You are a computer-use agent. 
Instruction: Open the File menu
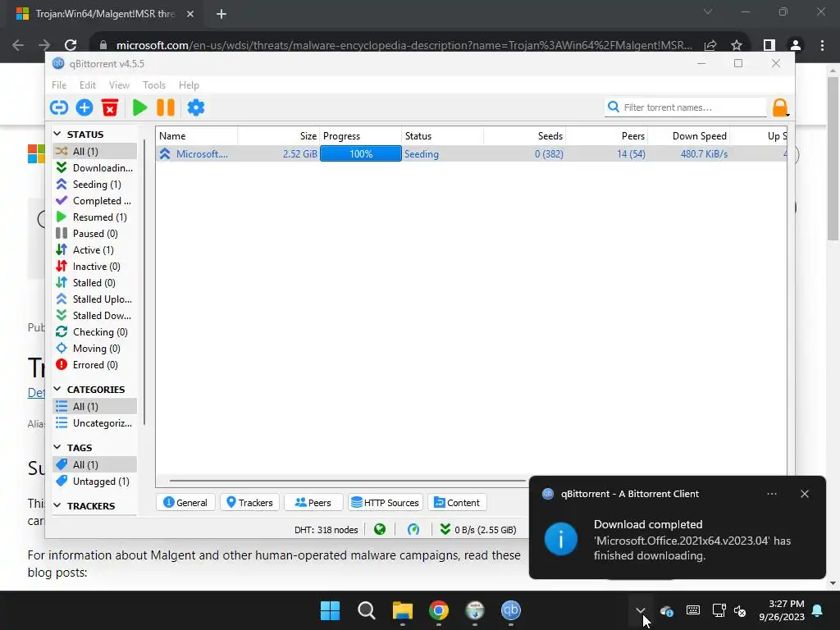59,85
